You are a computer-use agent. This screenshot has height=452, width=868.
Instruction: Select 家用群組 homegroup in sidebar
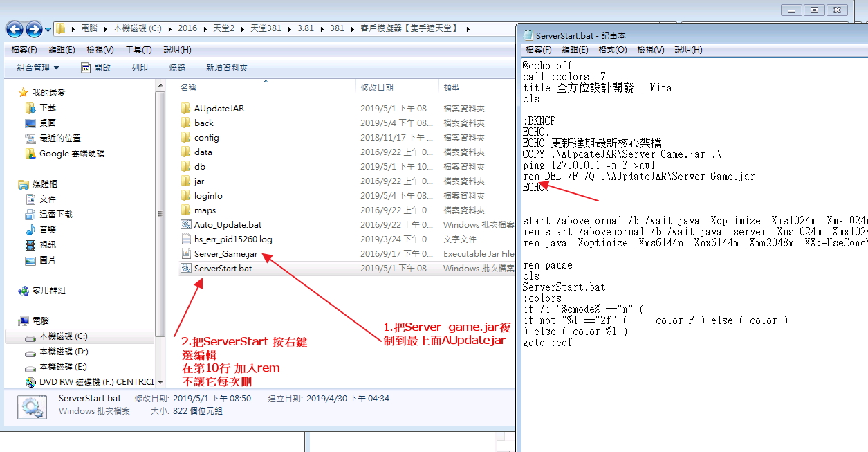[42, 291]
